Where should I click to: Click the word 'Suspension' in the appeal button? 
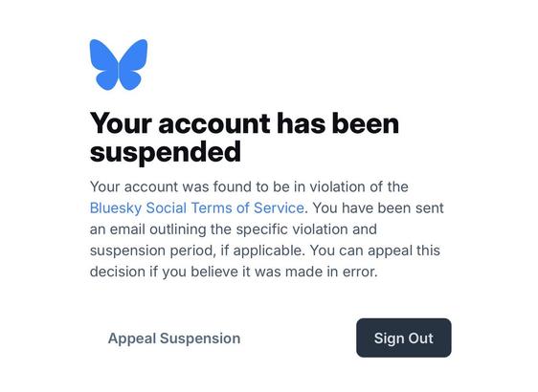[200, 338]
